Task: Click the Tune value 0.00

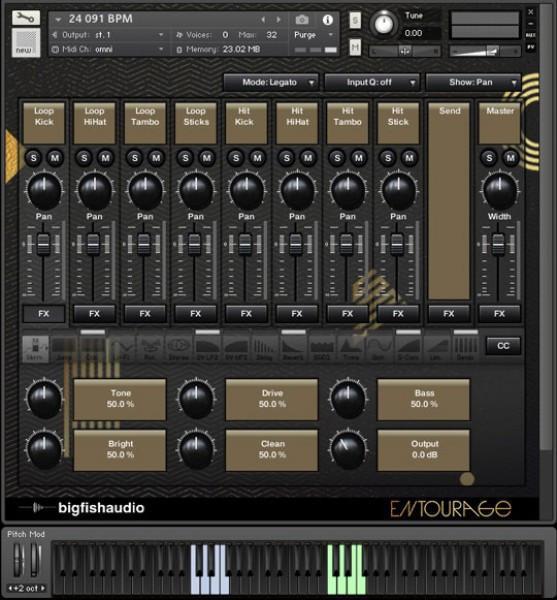Action: [x=414, y=33]
